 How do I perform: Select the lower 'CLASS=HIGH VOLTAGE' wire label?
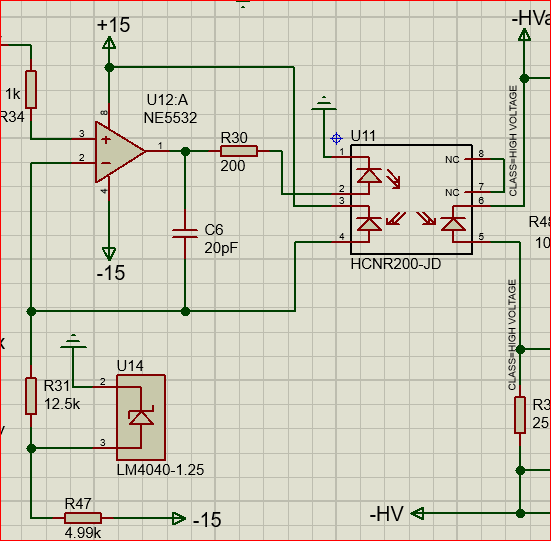(512, 335)
